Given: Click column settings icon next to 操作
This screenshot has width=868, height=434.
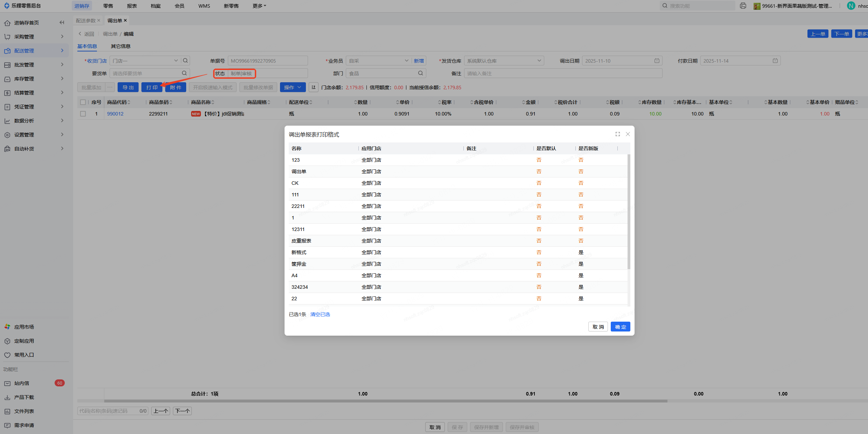Looking at the screenshot, I should 314,87.
